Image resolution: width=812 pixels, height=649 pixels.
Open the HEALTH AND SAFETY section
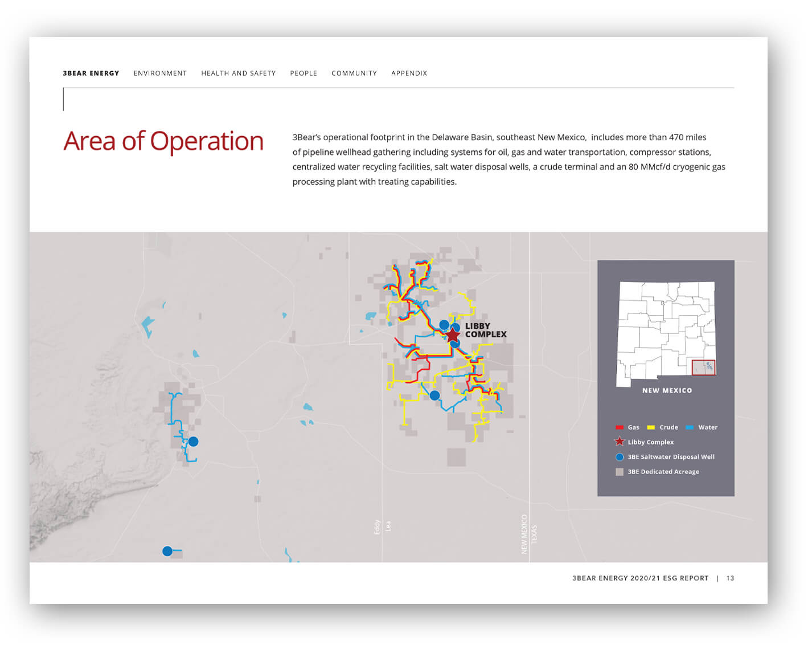coord(238,74)
